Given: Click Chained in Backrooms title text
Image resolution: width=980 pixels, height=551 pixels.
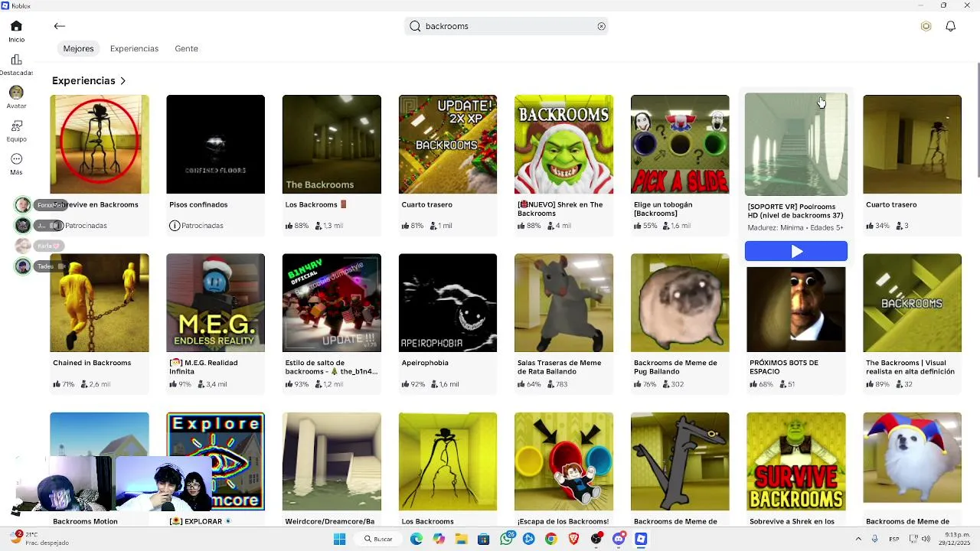Looking at the screenshot, I should (x=92, y=363).
